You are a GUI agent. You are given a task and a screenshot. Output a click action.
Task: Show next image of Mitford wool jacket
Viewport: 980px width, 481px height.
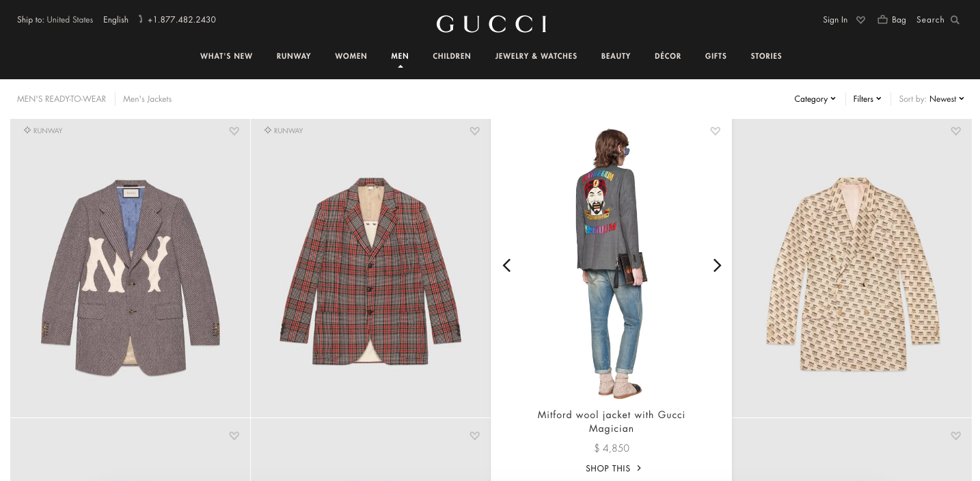tap(717, 265)
